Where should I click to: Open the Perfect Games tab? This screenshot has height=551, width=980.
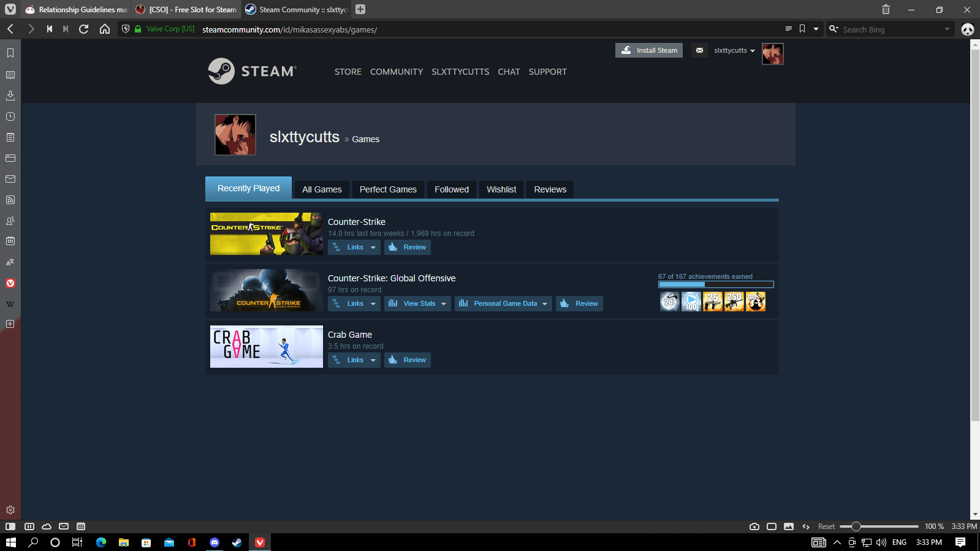pyautogui.click(x=388, y=189)
